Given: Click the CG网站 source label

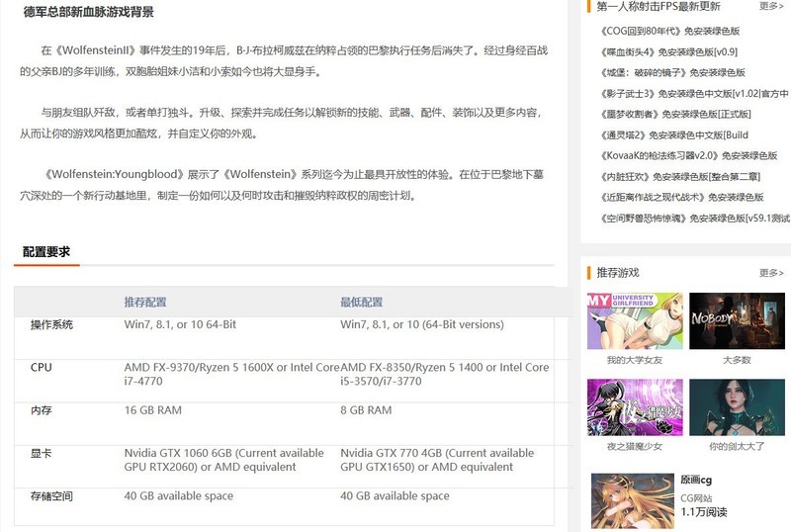Looking at the screenshot, I should point(696,498).
